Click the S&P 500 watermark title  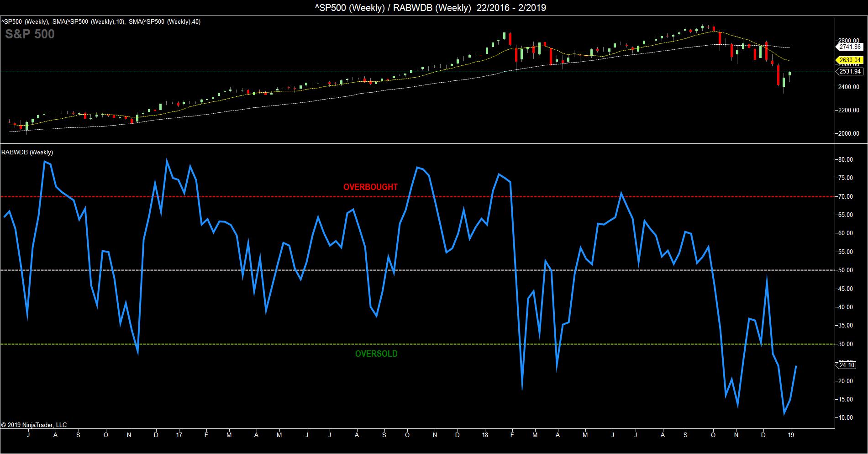point(30,34)
